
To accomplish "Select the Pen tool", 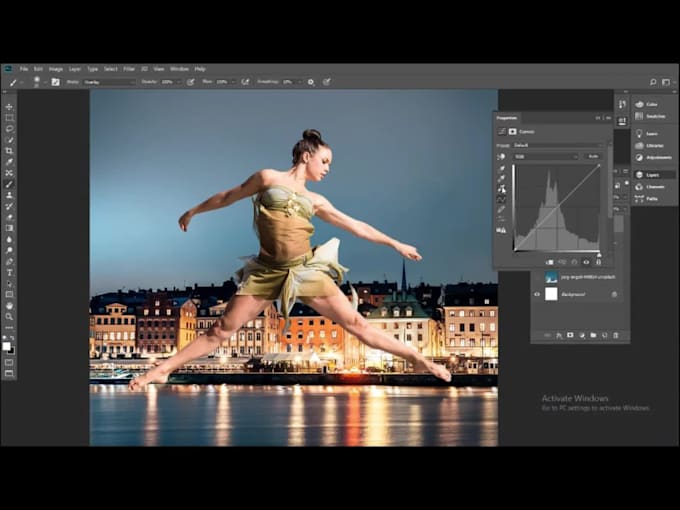I will pos(9,262).
